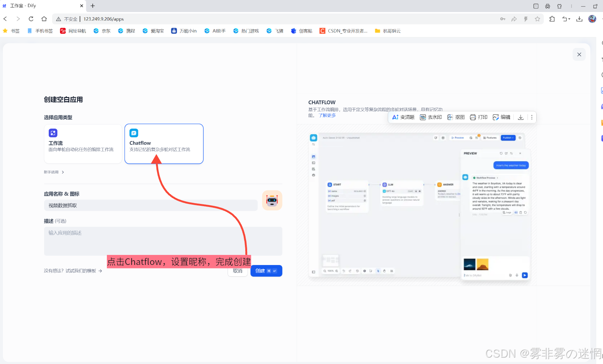Click 打印 in image toolbar

click(478, 117)
